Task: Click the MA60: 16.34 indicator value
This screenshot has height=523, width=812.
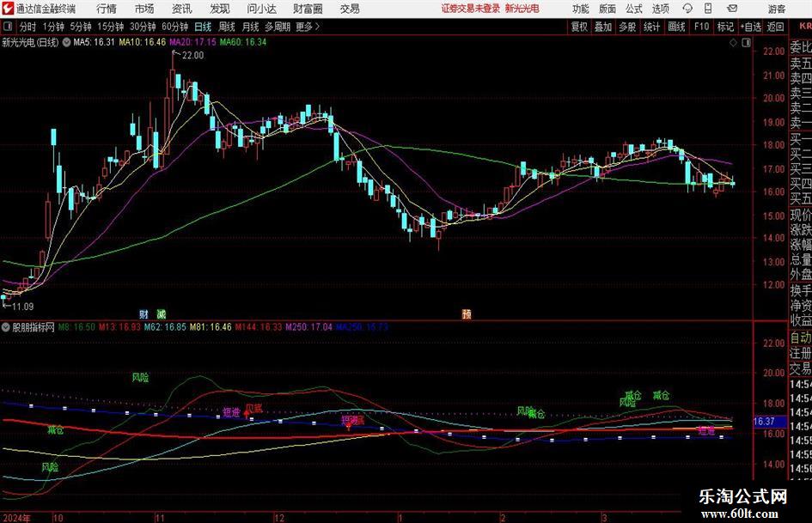Action: click(243, 42)
